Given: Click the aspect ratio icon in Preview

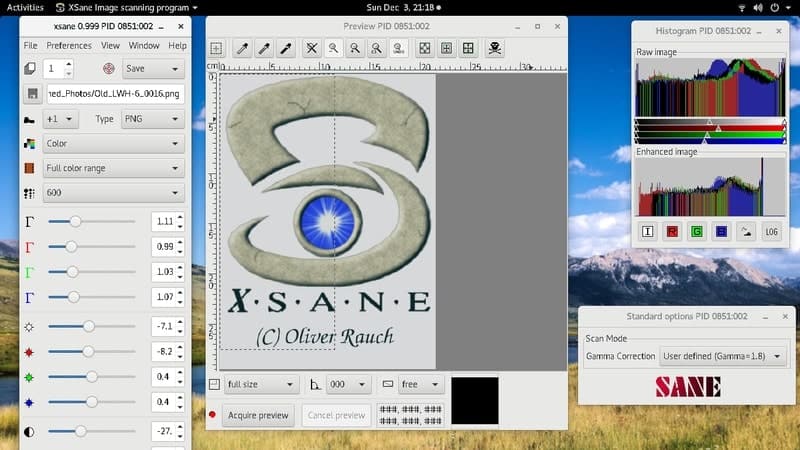Looking at the screenshot, I should 388,384.
